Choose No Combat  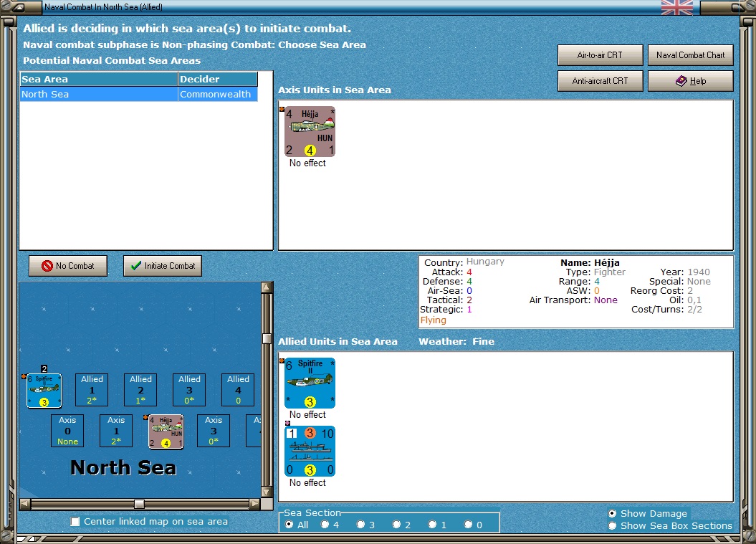click(68, 266)
